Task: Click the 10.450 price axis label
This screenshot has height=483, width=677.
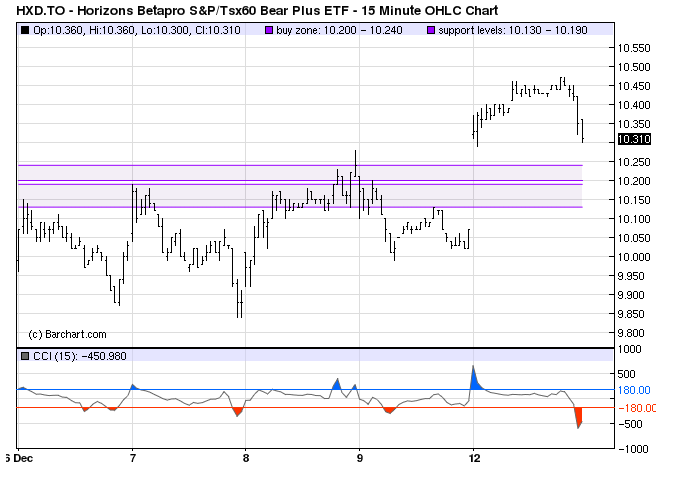Action: tap(634, 86)
